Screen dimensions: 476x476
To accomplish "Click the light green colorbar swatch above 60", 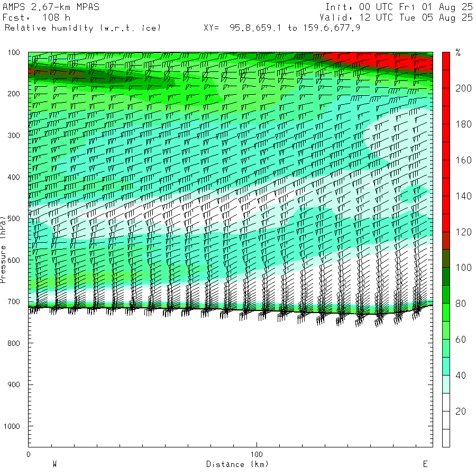I will pos(446,330).
